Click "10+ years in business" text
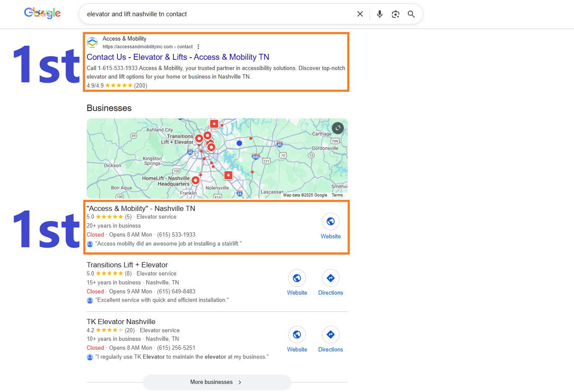Image resolution: width=574 pixels, height=392 pixels. click(x=114, y=339)
